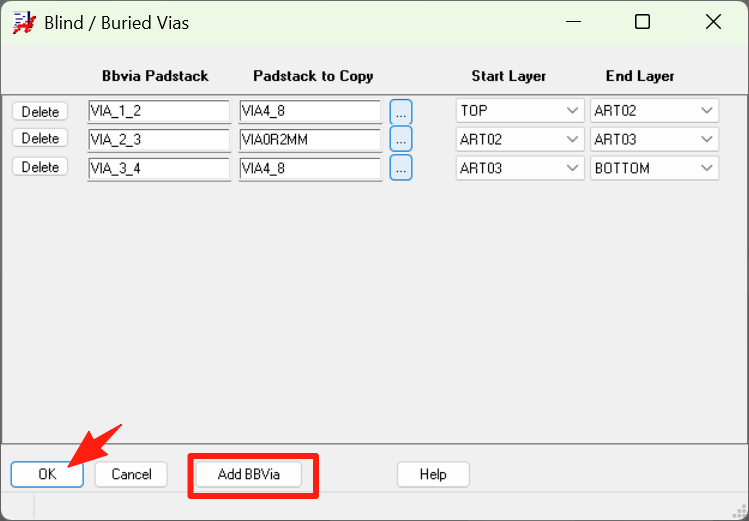Viewport: 749px width, 521px height.
Task: Open End Layer dropdown for VIA_1_2 row
Action: [654, 111]
